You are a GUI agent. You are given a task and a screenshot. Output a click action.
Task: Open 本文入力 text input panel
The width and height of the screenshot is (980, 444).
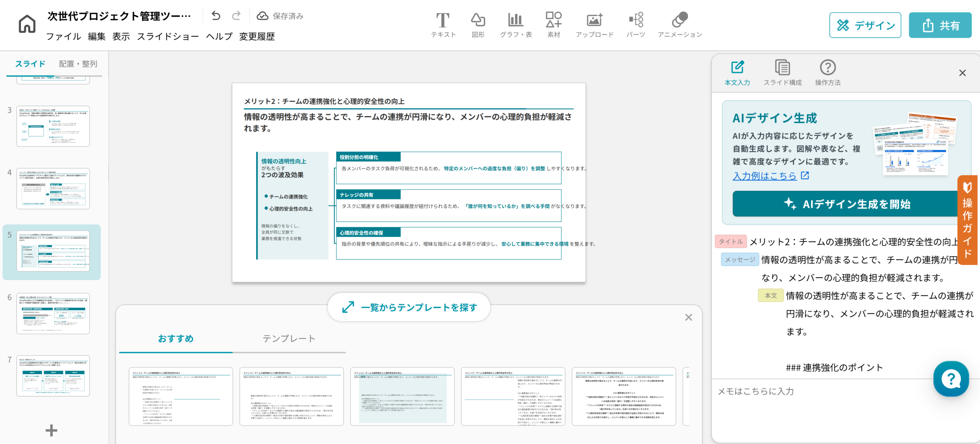coord(737,73)
